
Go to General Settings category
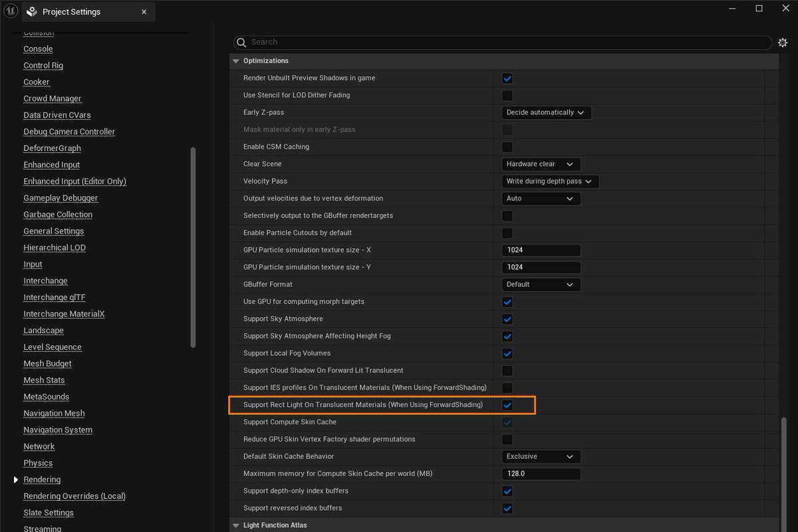[x=54, y=231]
